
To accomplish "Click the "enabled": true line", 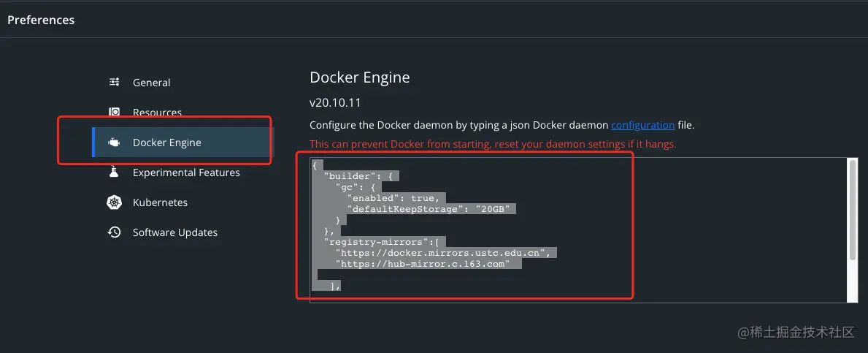I will pos(394,198).
